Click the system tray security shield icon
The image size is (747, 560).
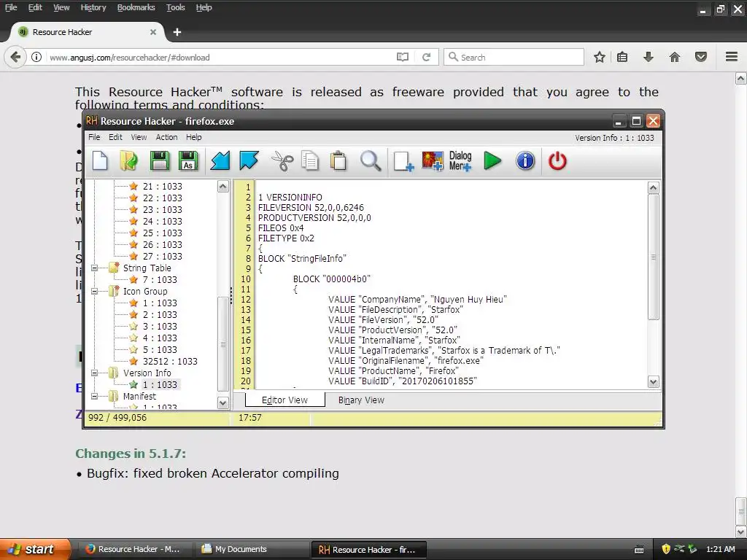pyautogui.click(x=666, y=549)
